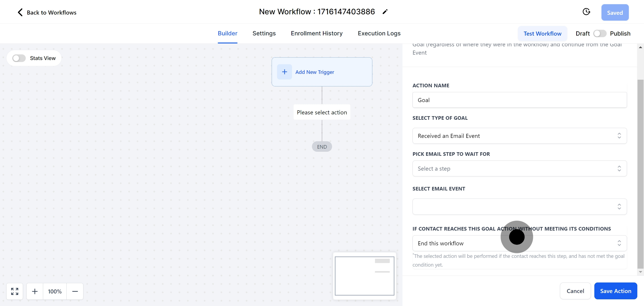Expand the Select Email Event dropdown
644x306 pixels.
click(519, 207)
